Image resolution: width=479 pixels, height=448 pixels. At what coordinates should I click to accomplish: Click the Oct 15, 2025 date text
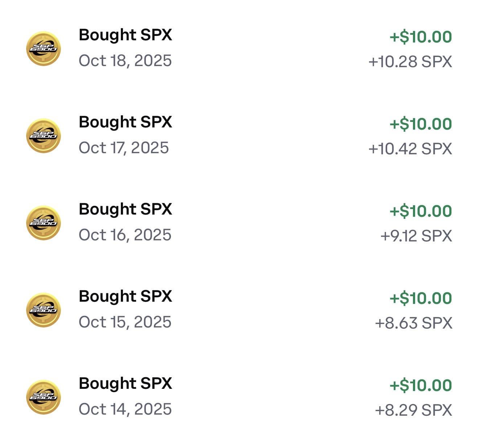(x=125, y=322)
